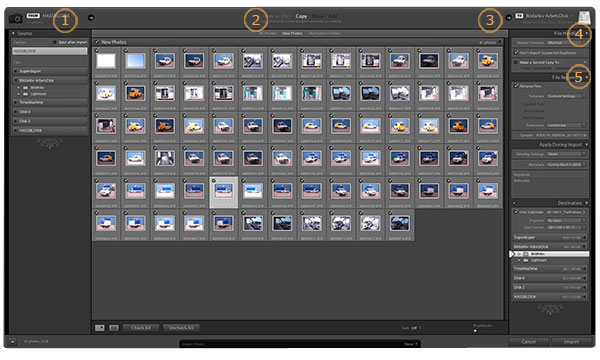This screenshot has height=360, width=600.
Task: Click the minimal dialog toggle at bottom-left
Action: [12, 341]
